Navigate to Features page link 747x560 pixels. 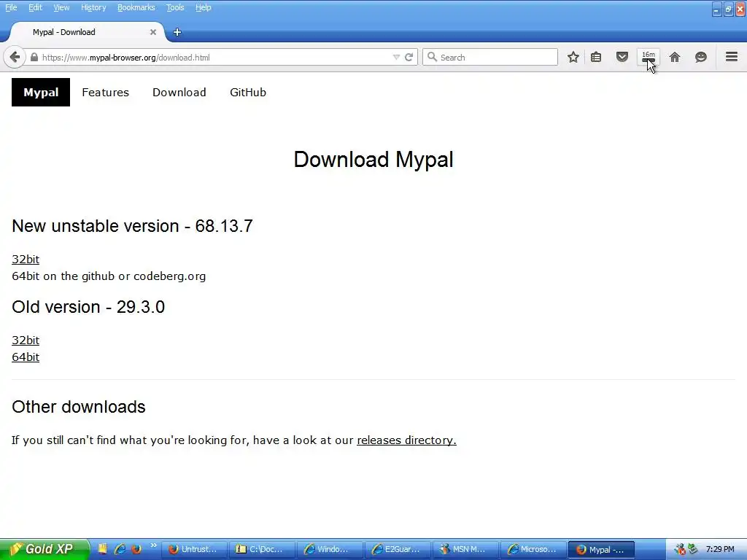pos(105,93)
